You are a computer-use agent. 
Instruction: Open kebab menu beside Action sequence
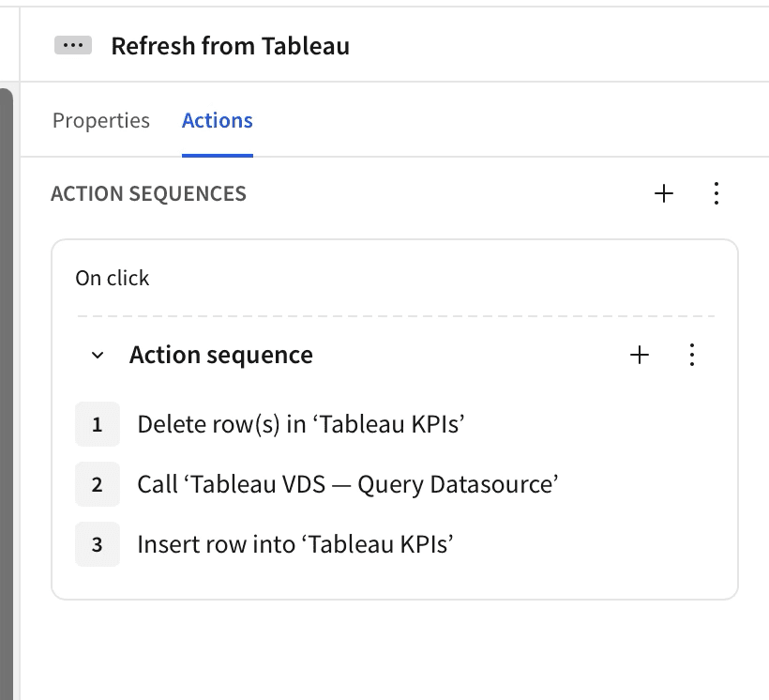pyautogui.click(x=692, y=355)
